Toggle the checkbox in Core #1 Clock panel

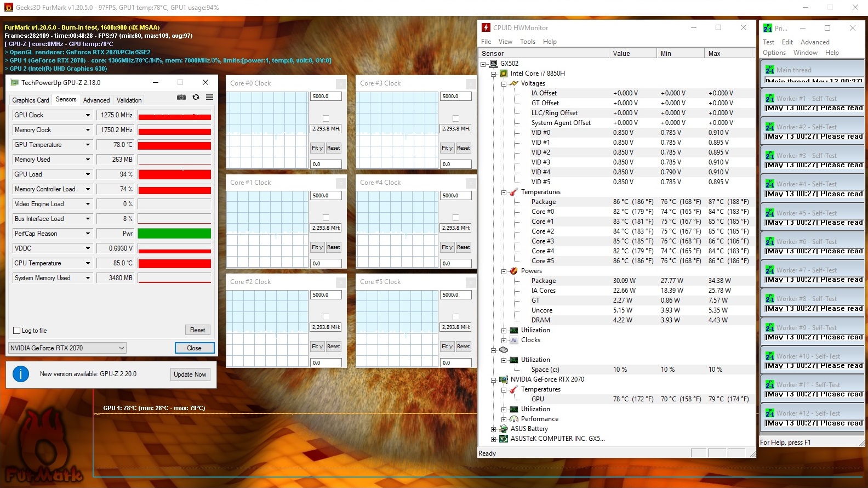[x=326, y=218]
